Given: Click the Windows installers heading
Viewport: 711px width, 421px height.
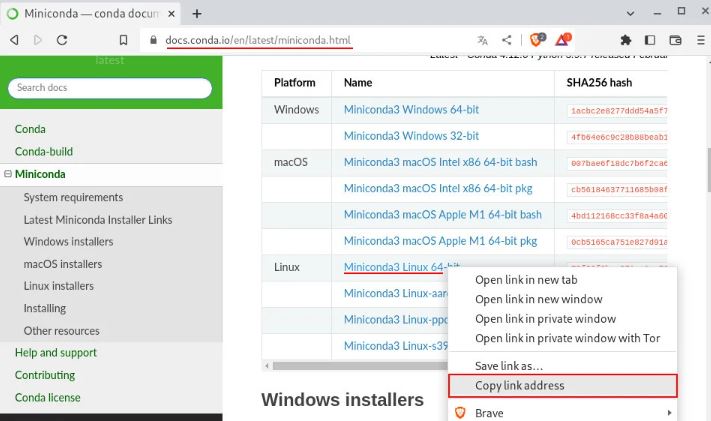Looking at the screenshot, I should click(x=342, y=400).
